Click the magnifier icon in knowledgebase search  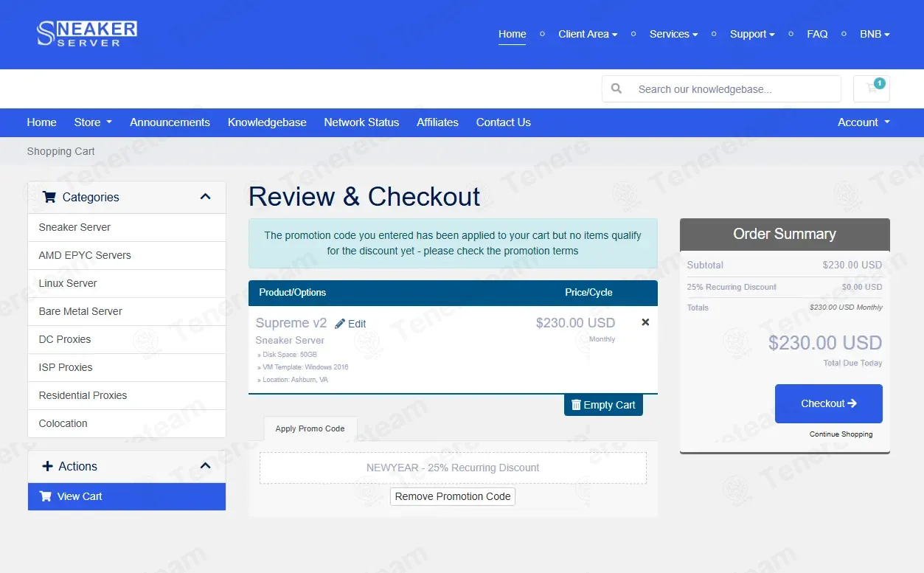tap(616, 89)
